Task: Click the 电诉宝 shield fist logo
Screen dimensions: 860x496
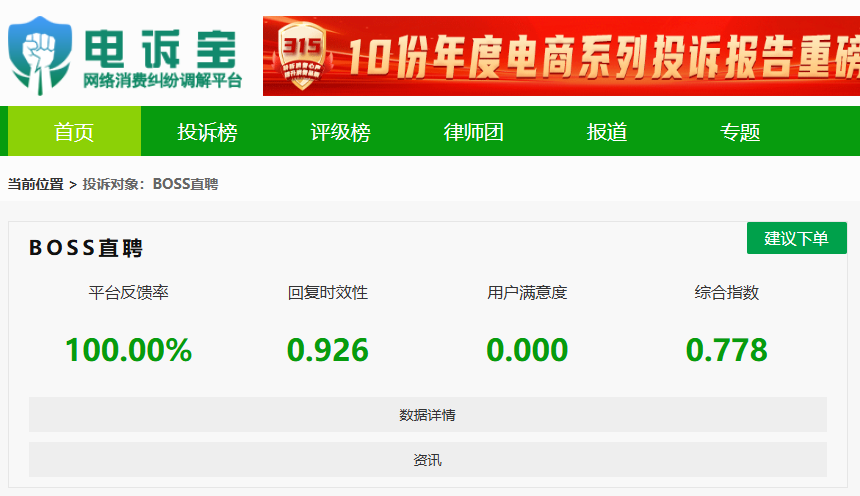Action: tap(40, 55)
